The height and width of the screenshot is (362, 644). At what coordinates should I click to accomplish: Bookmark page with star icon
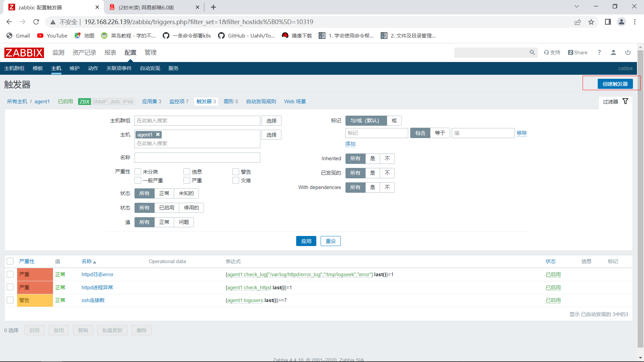[591, 22]
